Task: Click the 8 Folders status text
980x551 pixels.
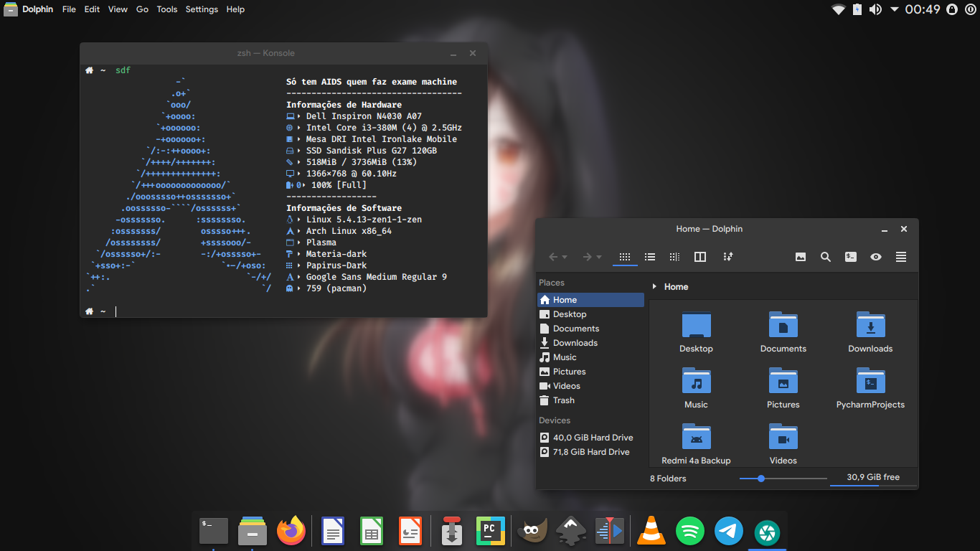Action: click(x=668, y=479)
